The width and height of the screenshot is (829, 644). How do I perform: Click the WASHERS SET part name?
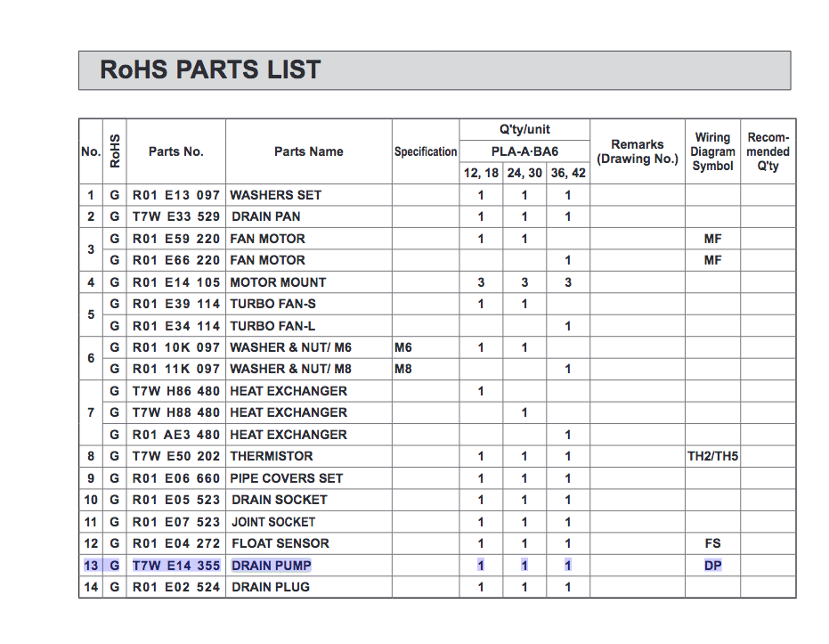[275, 195]
